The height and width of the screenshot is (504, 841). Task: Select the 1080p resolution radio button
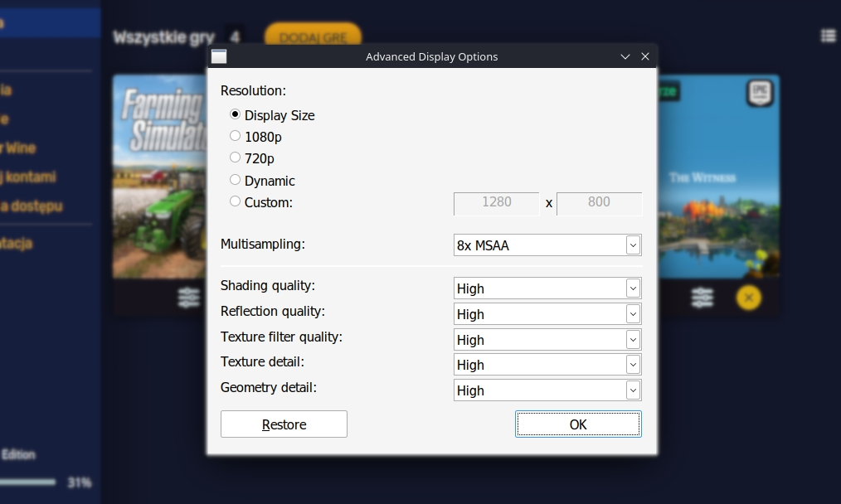(235, 136)
